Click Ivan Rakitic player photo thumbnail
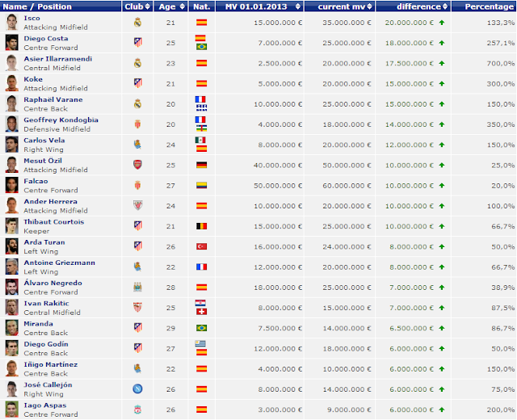Image resolution: width=517 pixels, height=420 pixels. (11, 308)
